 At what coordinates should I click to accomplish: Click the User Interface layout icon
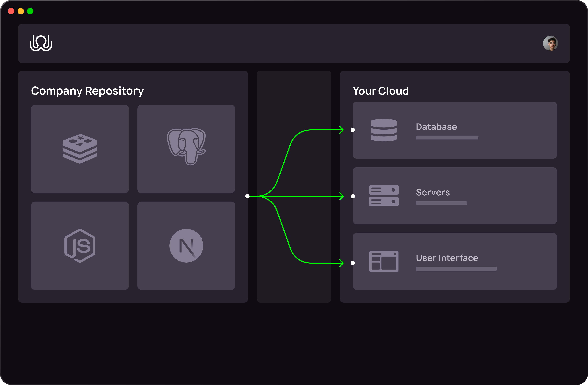tap(384, 261)
